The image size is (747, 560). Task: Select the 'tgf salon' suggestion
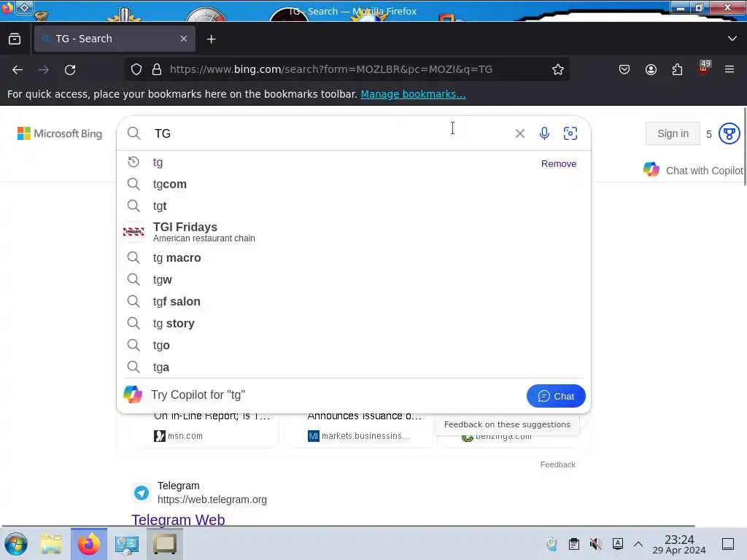click(x=354, y=301)
